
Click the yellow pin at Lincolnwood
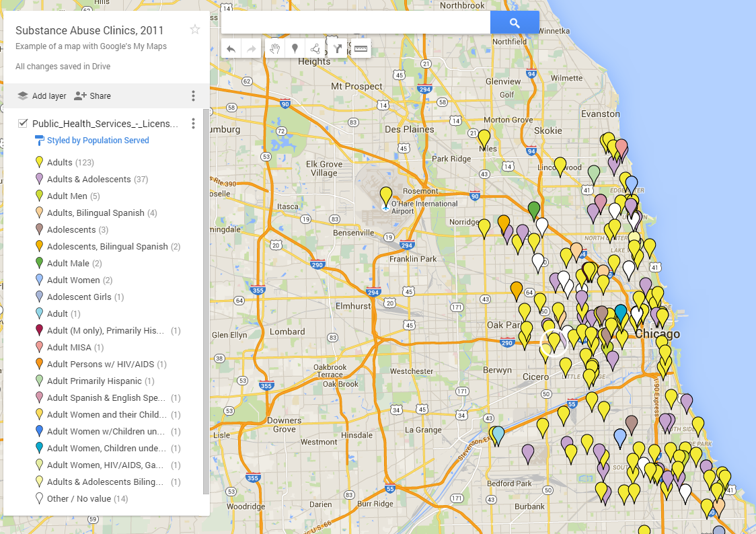(x=560, y=167)
